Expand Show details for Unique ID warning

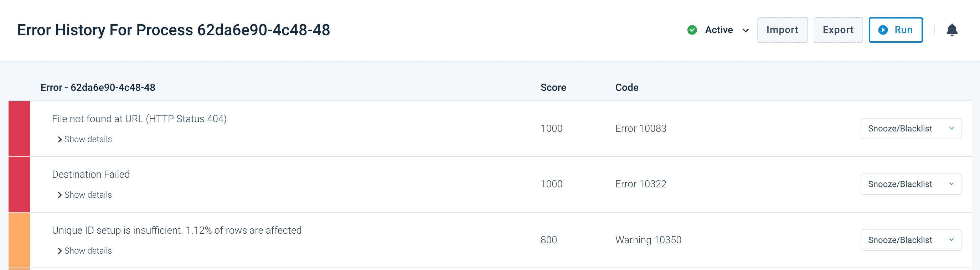point(84,251)
